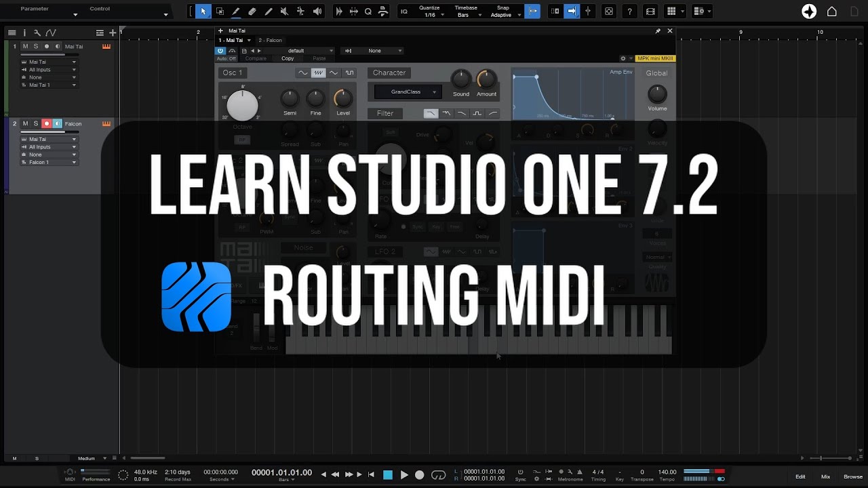868x488 pixels.
Task: Add a new track with plus icon
Action: point(113,33)
